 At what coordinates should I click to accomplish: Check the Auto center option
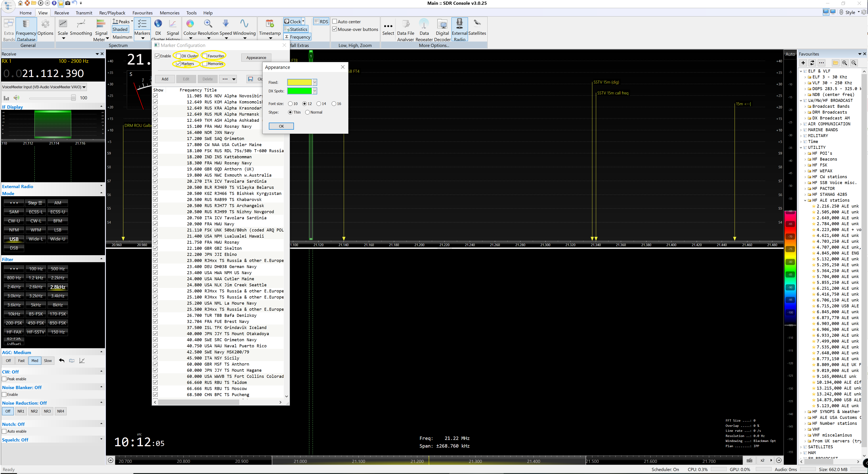click(335, 22)
